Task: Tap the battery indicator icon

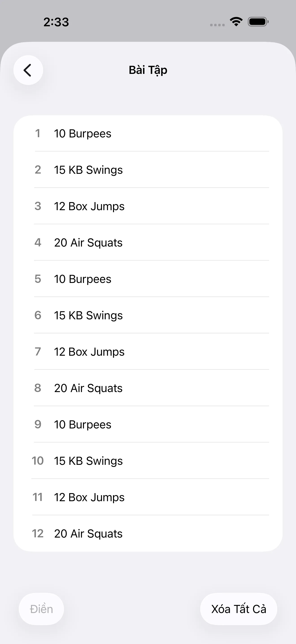Action: (258, 22)
